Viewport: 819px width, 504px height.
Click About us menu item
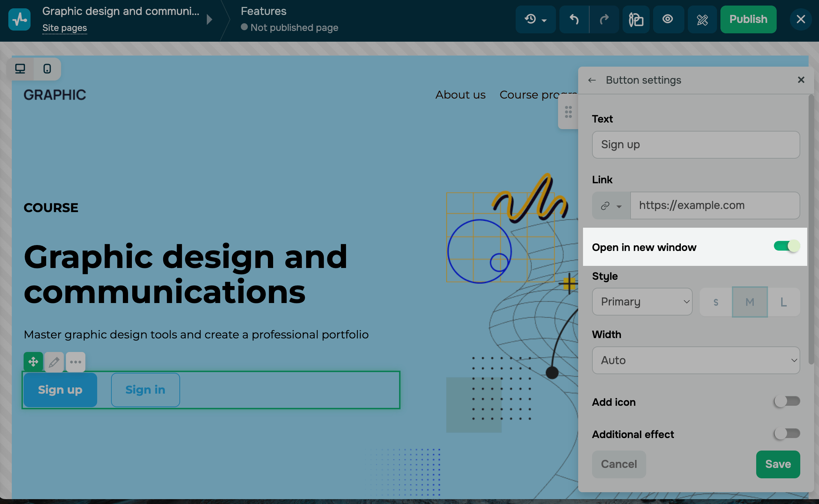[x=460, y=95]
